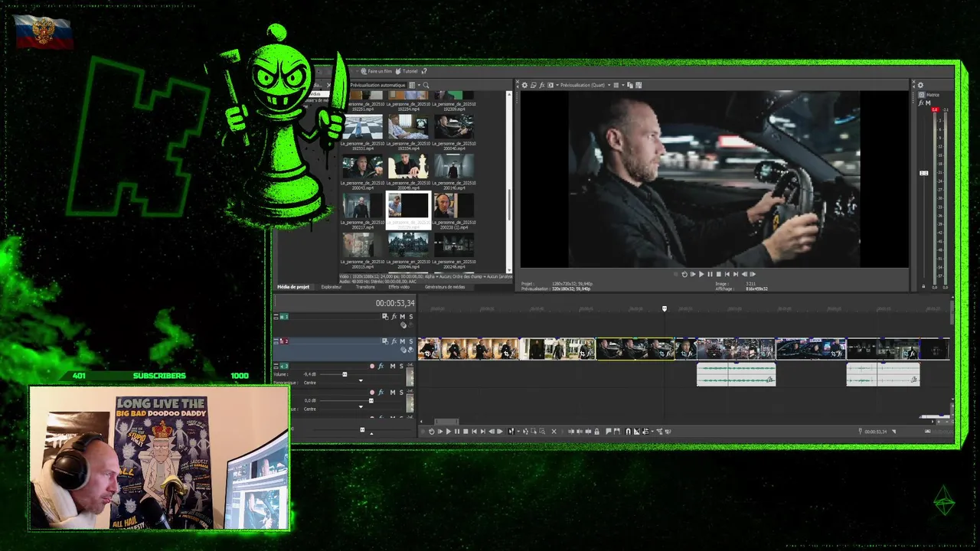Image resolution: width=980 pixels, height=551 pixels.
Task: Switch to Générateurs de médias tab
Action: (445, 287)
